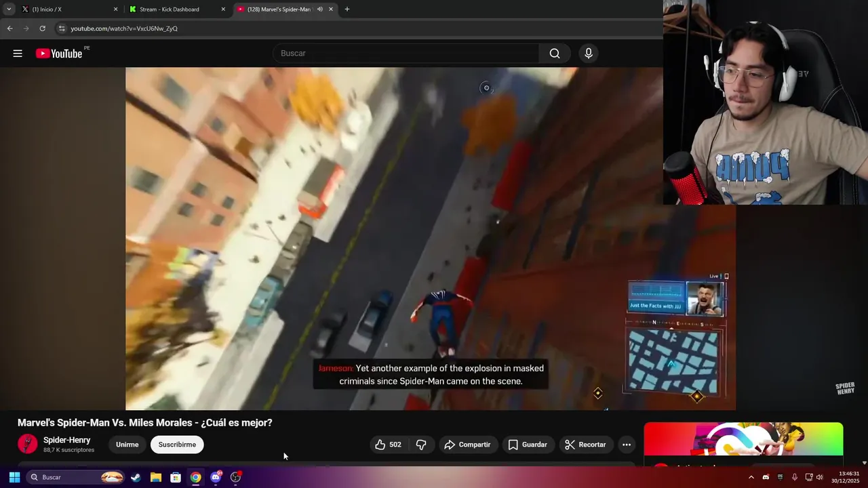Viewport: 868px width, 488px height.
Task: Go back in browser history
Action: [9, 28]
